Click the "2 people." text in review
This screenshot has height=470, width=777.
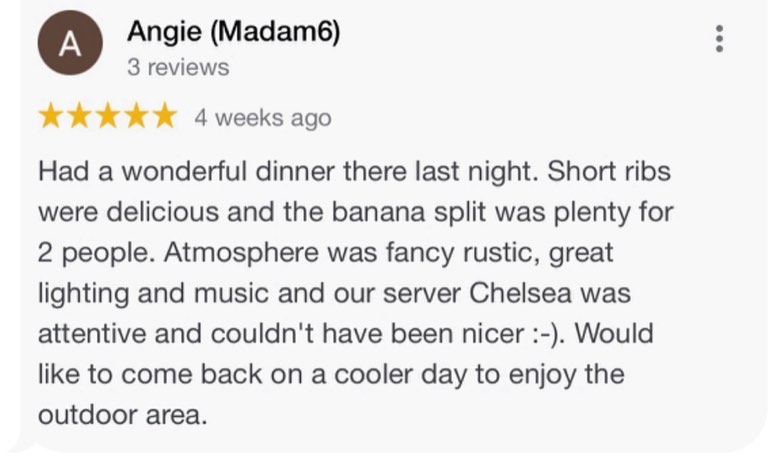pos(97,253)
